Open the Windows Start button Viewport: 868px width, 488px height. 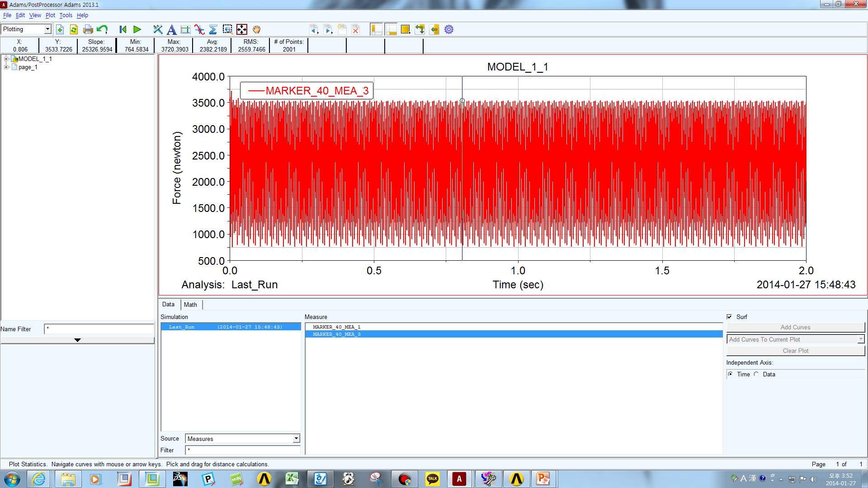tap(12, 479)
